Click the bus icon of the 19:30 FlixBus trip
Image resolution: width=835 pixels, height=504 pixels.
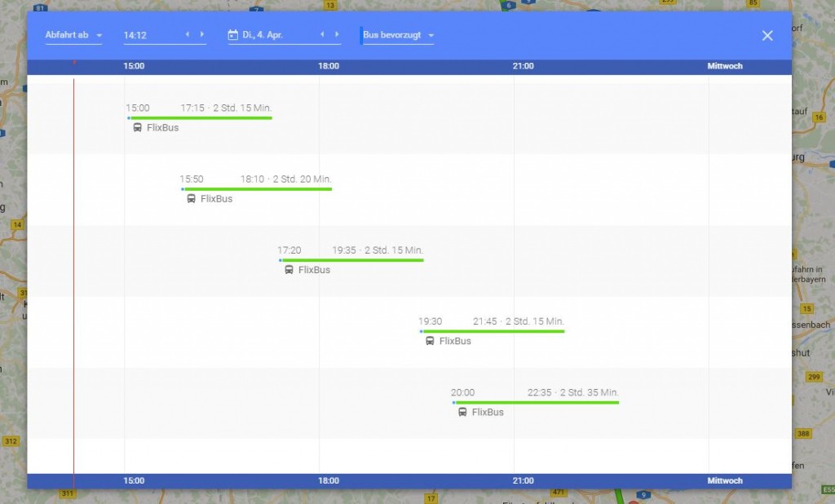coord(430,341)
